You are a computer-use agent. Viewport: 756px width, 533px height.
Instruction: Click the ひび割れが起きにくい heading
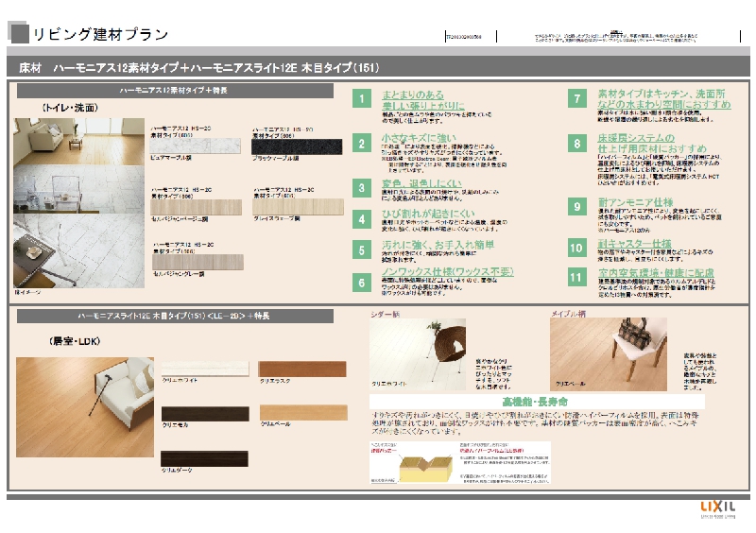[x=428, y=214]
